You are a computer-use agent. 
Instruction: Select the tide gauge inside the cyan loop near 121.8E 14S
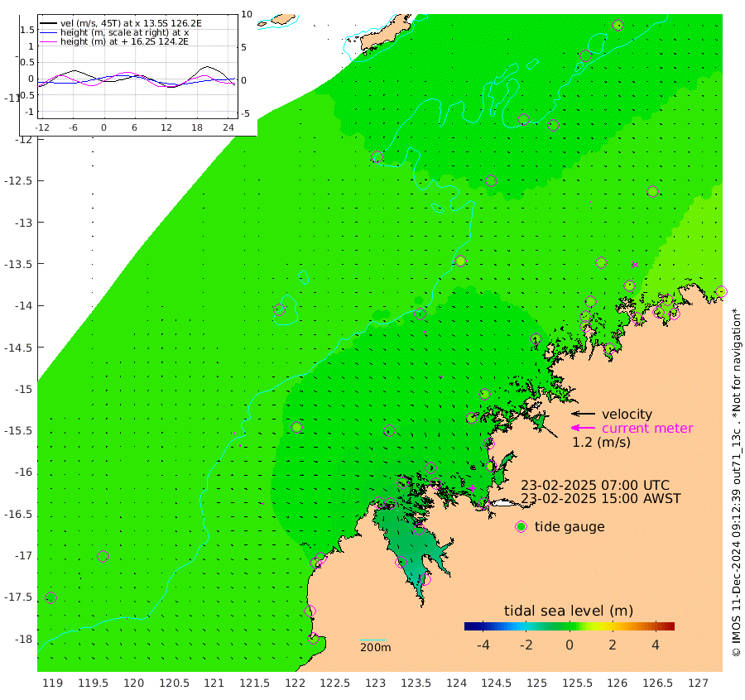click(x=280, y=309)
